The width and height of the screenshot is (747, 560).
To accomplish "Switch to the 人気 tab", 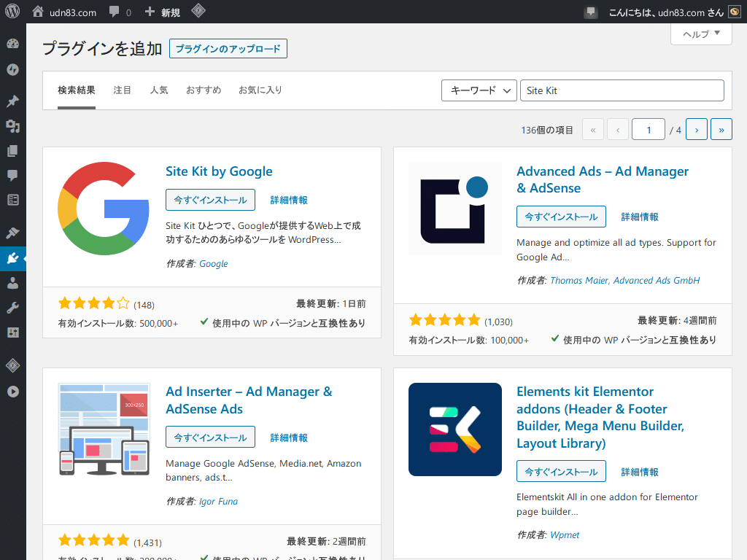I will pos(158,90).
